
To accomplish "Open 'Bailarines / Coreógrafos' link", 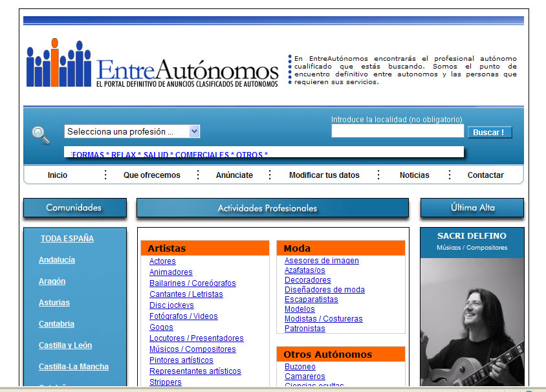I will click(193, 283).
